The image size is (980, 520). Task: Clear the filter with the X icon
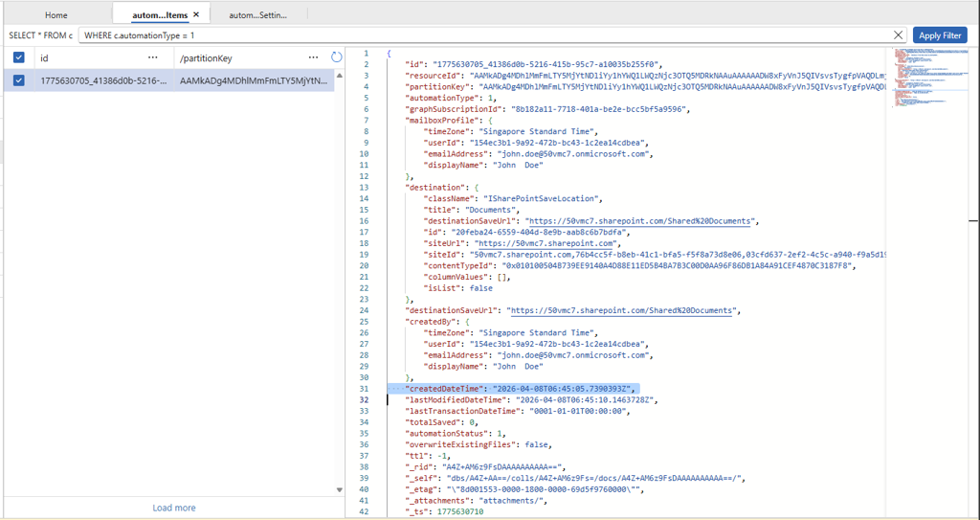(x=898, y=35)
